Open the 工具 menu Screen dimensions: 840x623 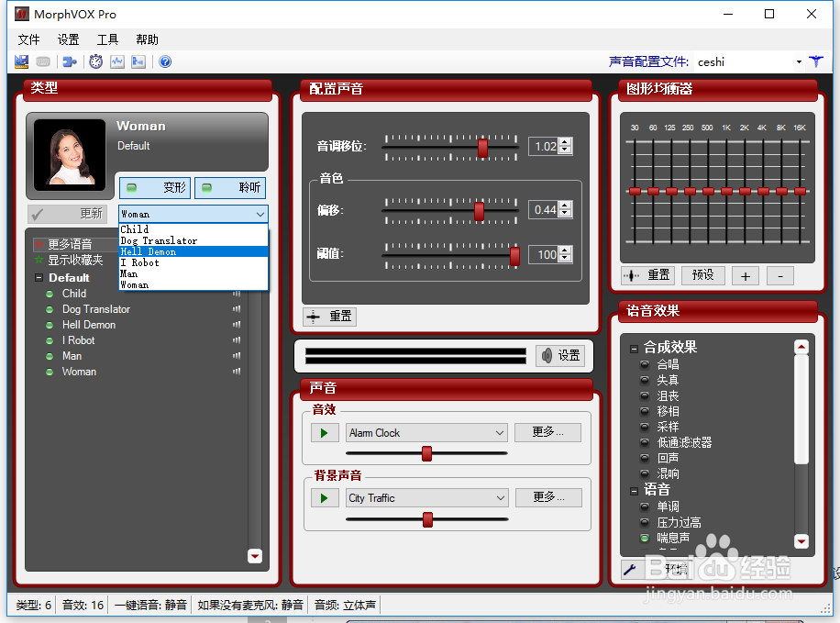pyautogui.click(x=107, y=39)
